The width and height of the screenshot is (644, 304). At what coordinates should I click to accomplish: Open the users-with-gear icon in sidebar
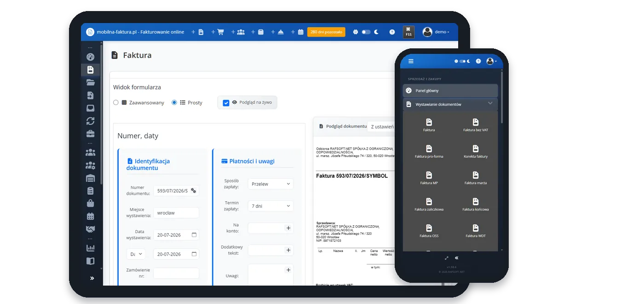click(90, 165)
